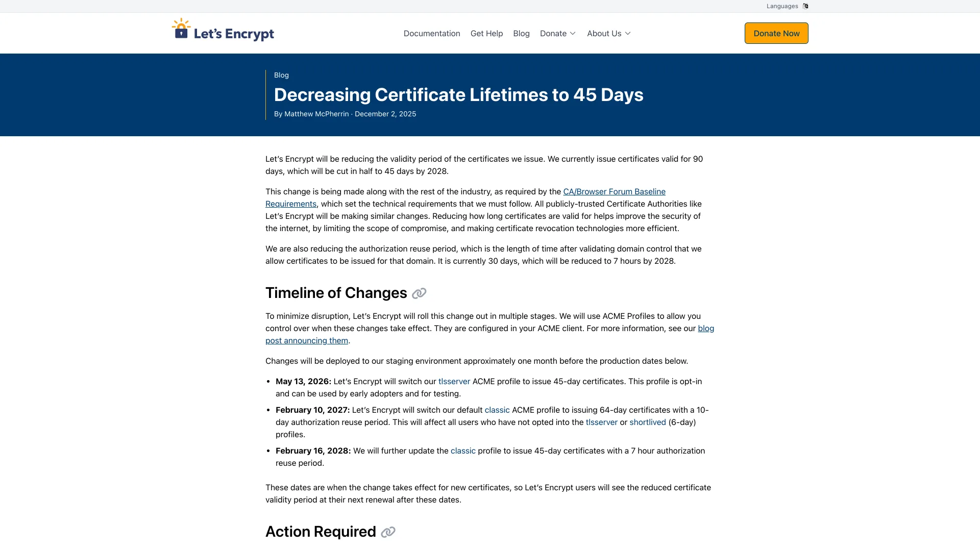Screen dimensions: 980x551
Task: Click the Timeline of Changes heading
Action: click(x=336, y=293)
